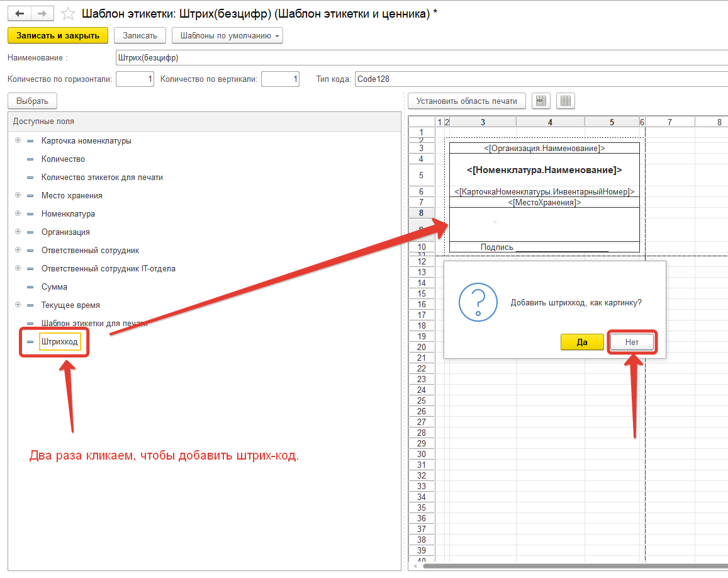
Task: Click the merge cells toolbar icon
Action: [540, 101]
